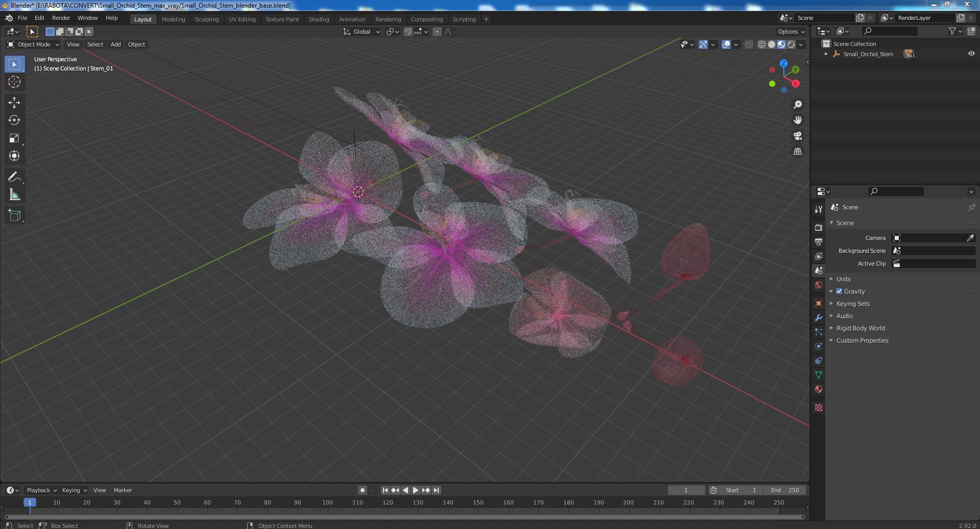Expand Small_Orchid_Stem collection in outliner
This screenshot has height=529, width=980.
(x=826, y=54)
